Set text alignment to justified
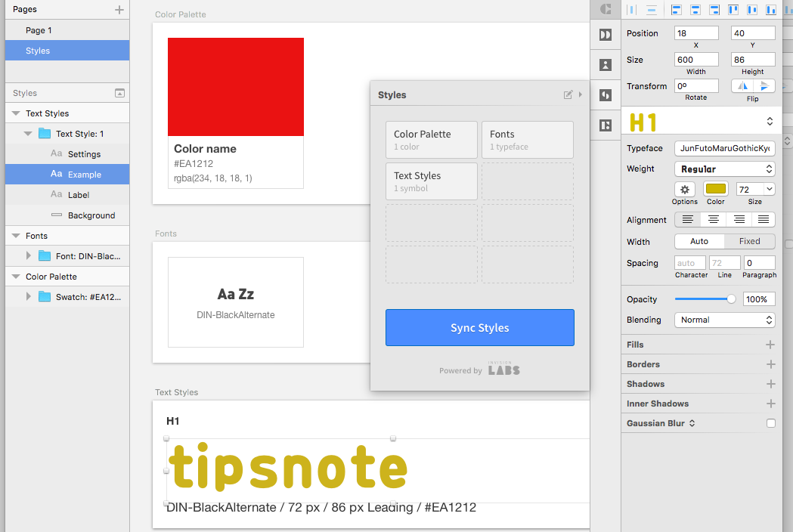Screen dimensions: 793x532 (x=764, y=219)
